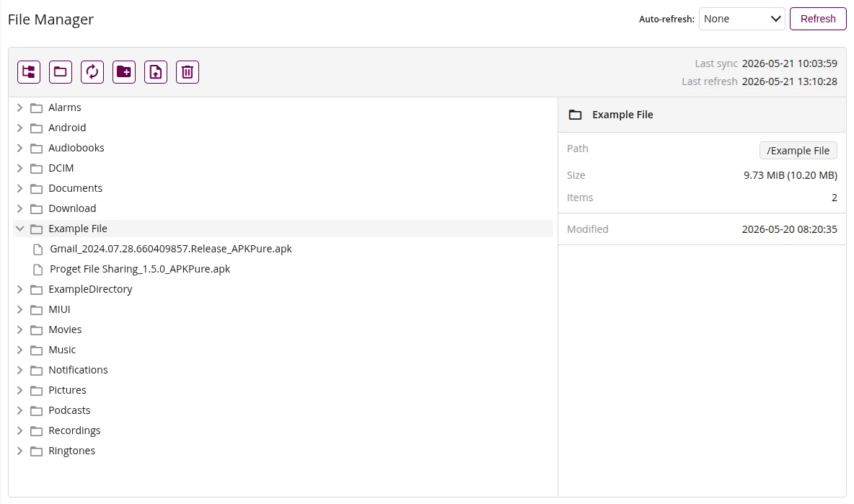Select Proget File Sharing_1.5.0 APK file

pos(140,268)
